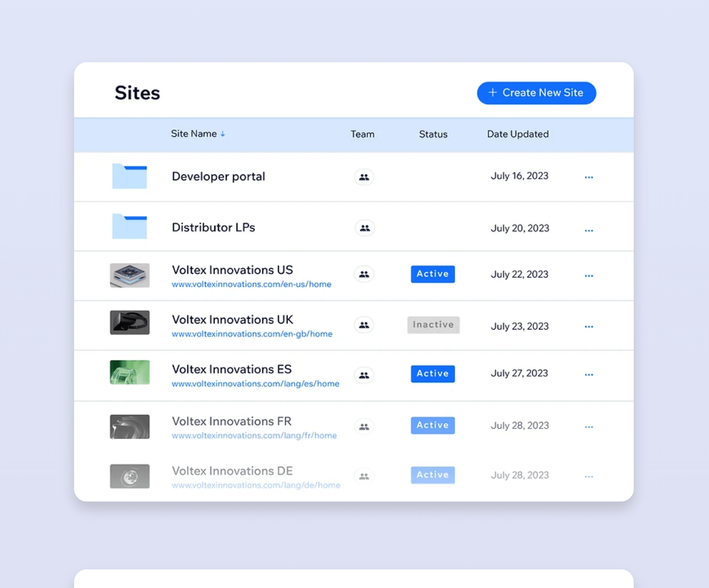This screenshot has height=588, width=709.
Task: Click team icon for Voltex Innovations ES
Action: click(364, 375)
